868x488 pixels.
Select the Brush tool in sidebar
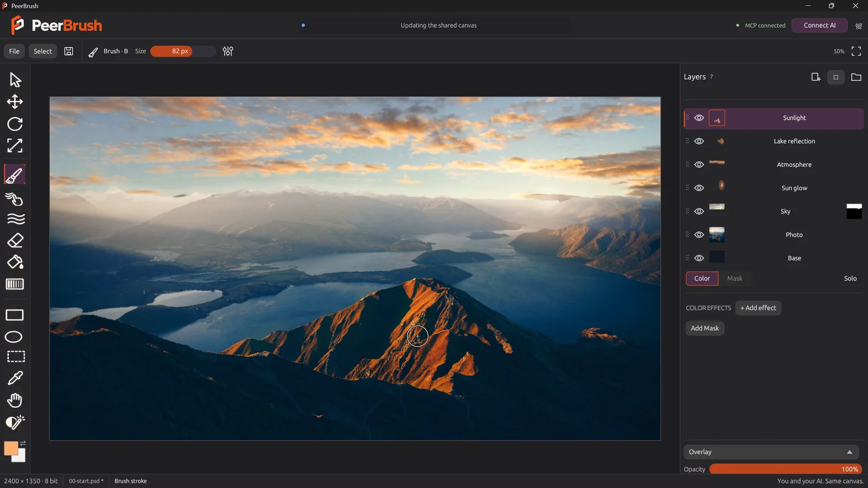coord(15,175)
